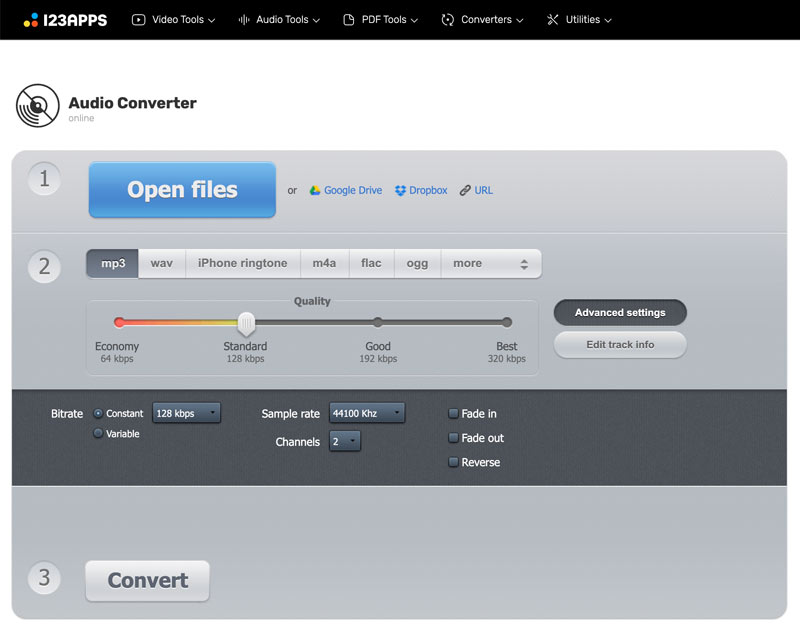Set quality slider to Best point
The width and height of the screenshot is (800, 633).
[x=507, y=322]
